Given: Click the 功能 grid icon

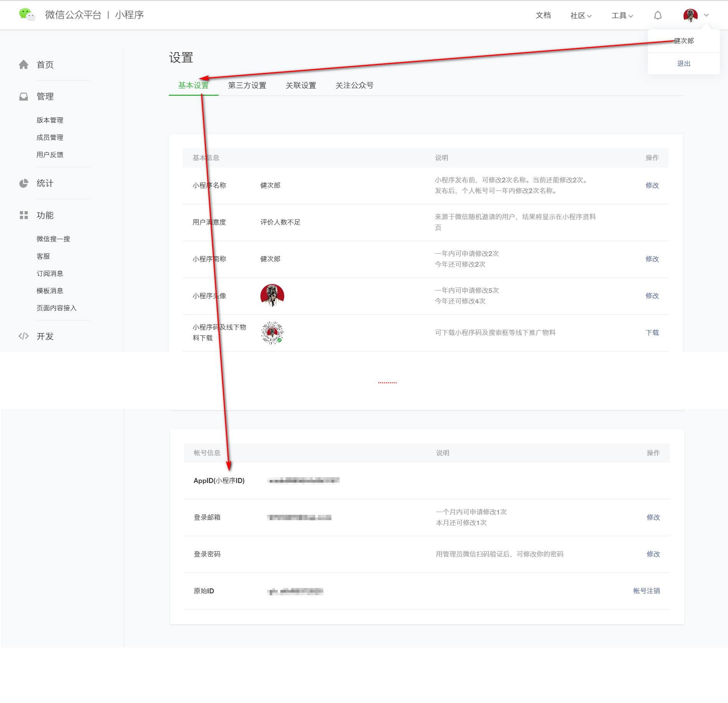Looking at the screenshot, I should click(x=24, y=215).
